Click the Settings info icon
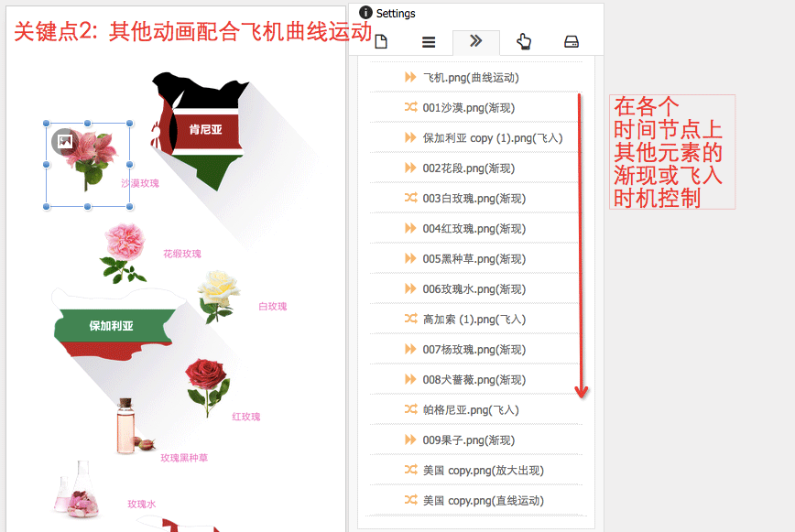 click(x=365, y=13)
